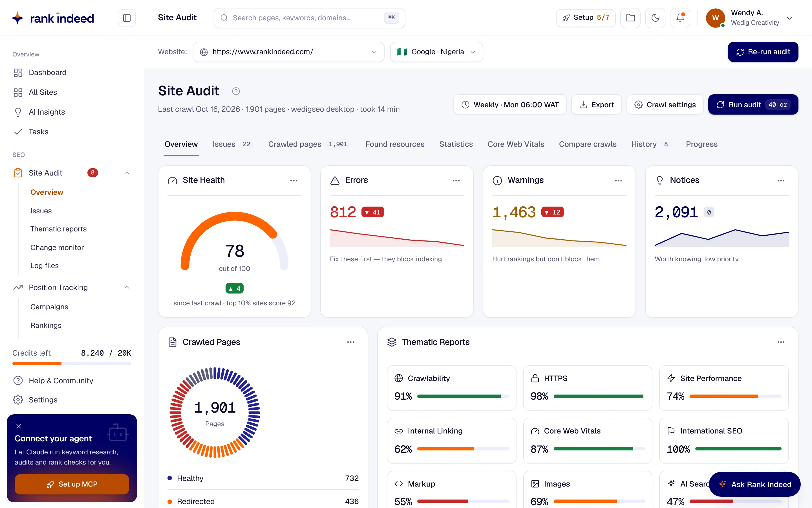Click the AI Insights lightbulb icon
The image size is (812, 508).
(x=18, y=112)
